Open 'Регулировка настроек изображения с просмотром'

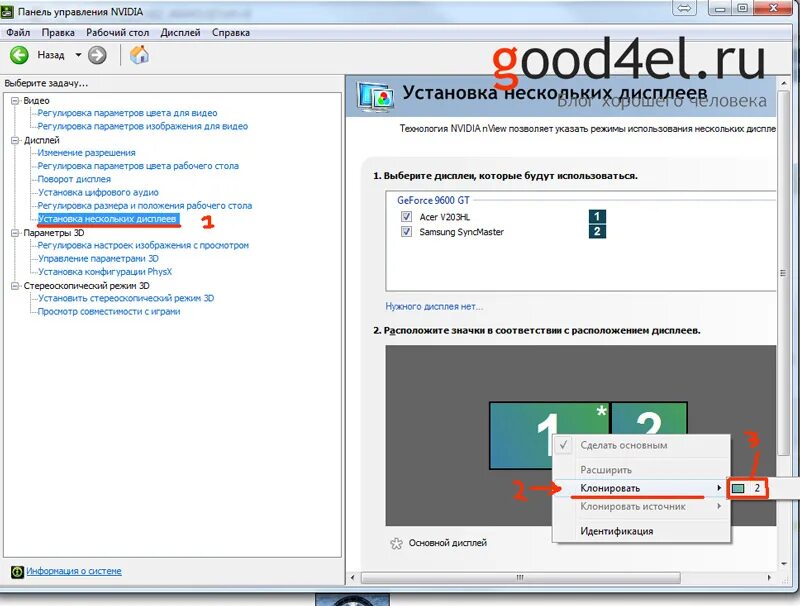point(143,245)
